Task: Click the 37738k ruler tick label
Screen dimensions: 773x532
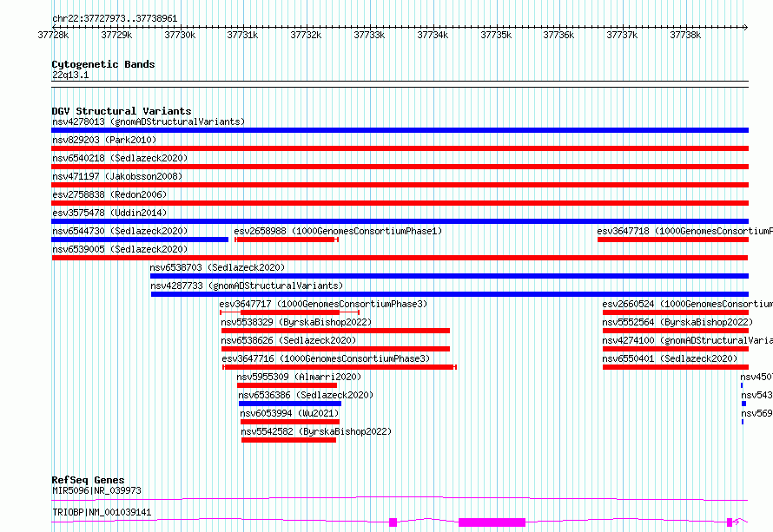Action: click(x=685, y=35)
